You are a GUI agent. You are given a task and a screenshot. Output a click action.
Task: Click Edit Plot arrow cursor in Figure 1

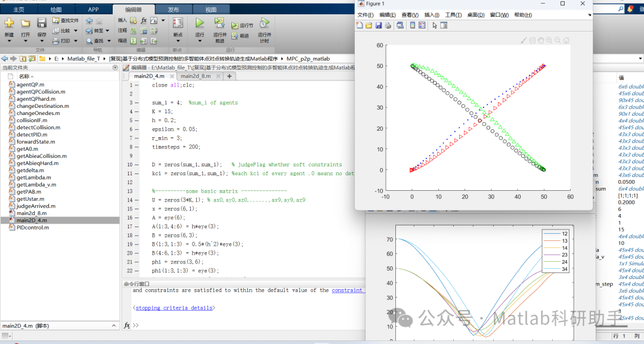point(435,26)
